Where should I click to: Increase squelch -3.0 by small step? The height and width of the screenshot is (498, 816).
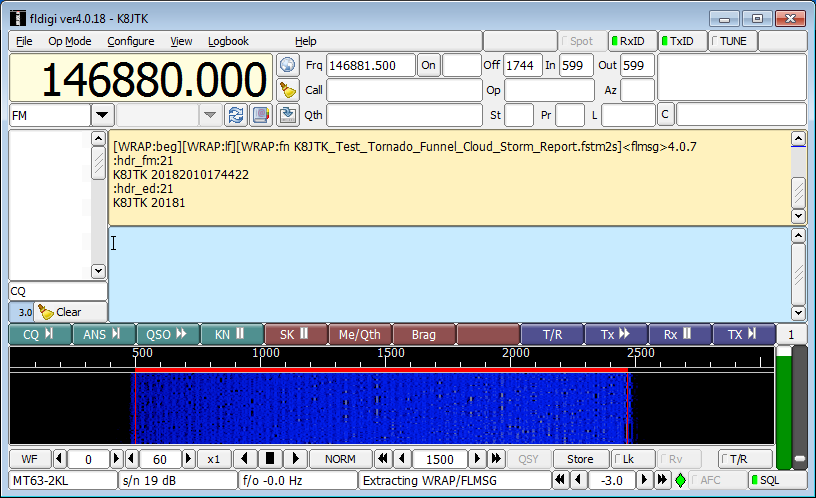pyautogui.click(x=644, y=479)
